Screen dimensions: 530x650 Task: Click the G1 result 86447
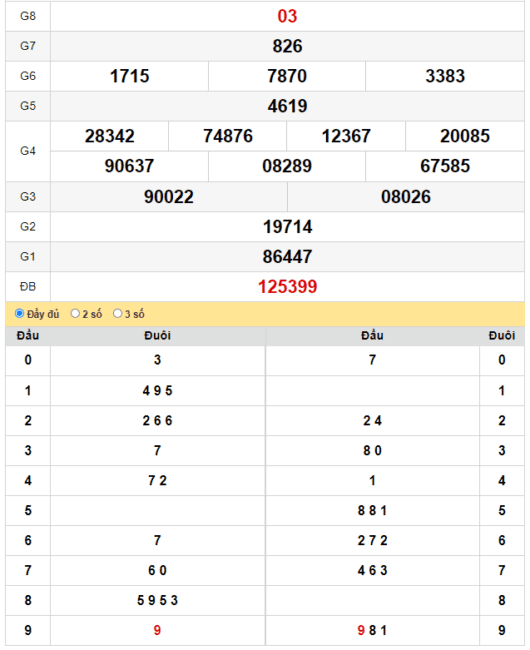point(287,257)
